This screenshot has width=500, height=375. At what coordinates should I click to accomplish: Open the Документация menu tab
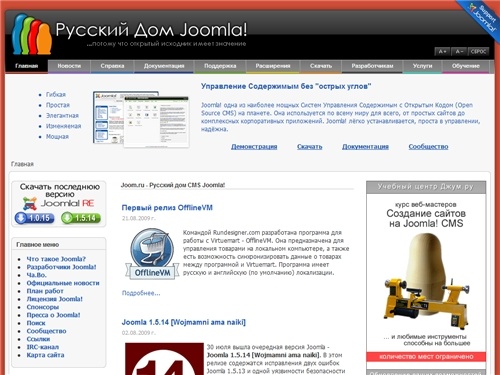pyautogui.click(x=164, y=66)
